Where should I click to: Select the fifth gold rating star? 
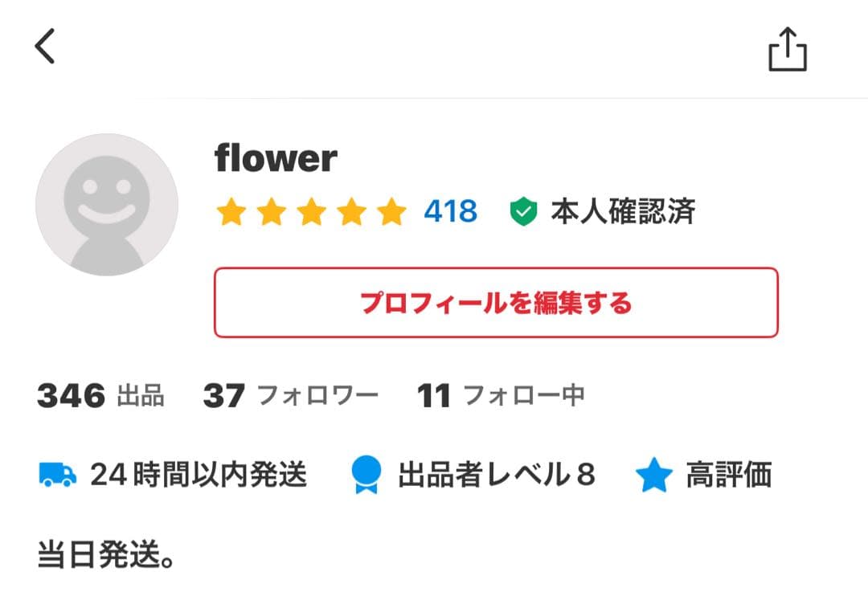click(x=391, y=212)
